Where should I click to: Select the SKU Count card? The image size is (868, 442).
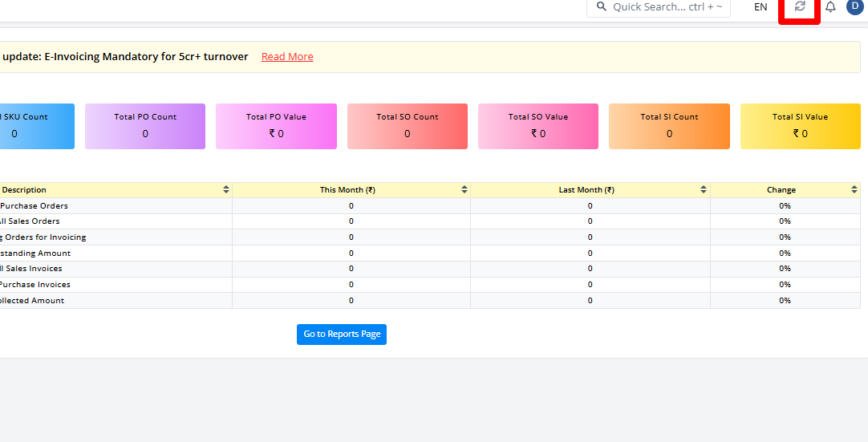[37, 126]
